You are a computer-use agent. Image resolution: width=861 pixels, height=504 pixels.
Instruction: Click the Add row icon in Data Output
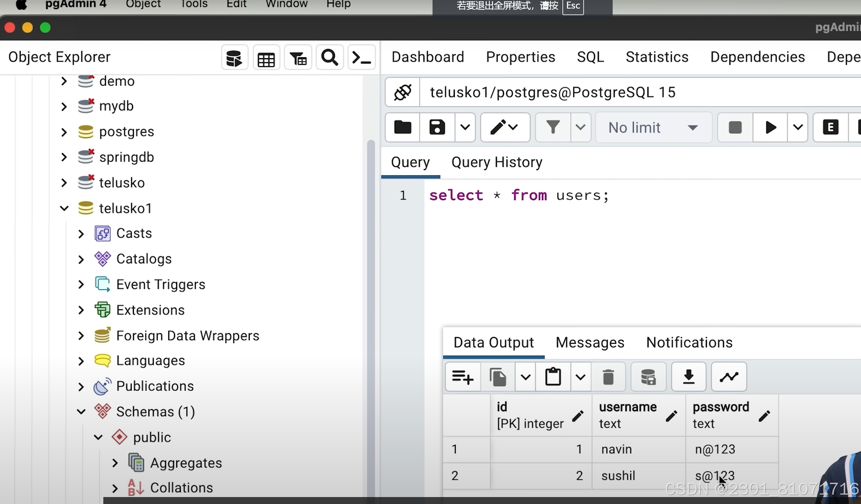462,377
